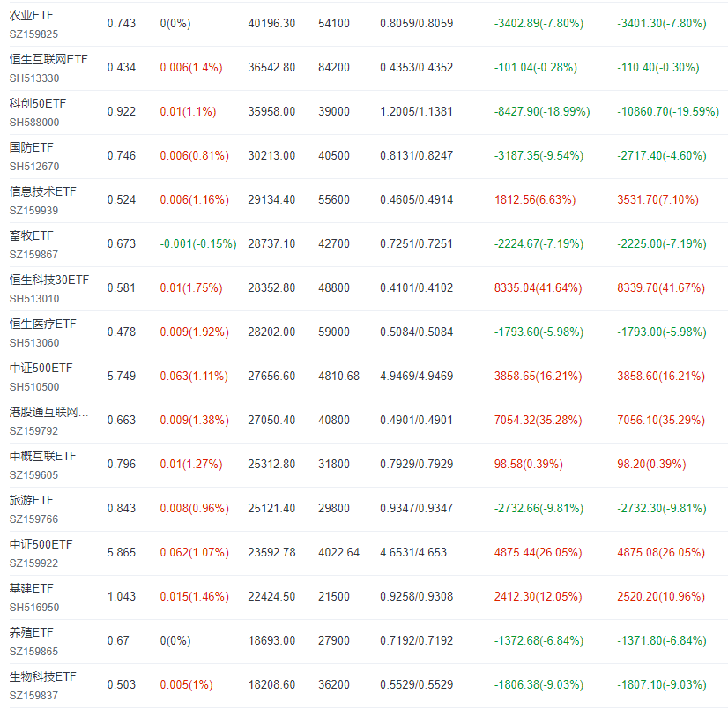Click profit 8335.04(41.64%)

pos(539,288)
